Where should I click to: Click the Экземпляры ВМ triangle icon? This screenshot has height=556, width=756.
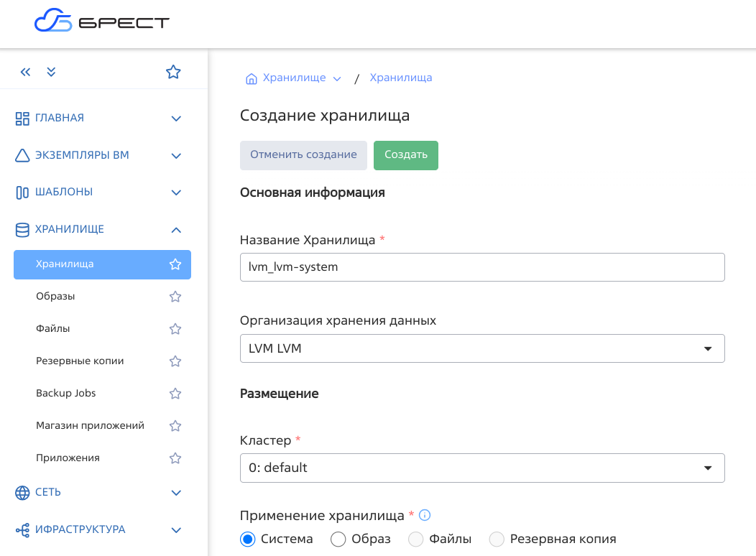[21, 155]
